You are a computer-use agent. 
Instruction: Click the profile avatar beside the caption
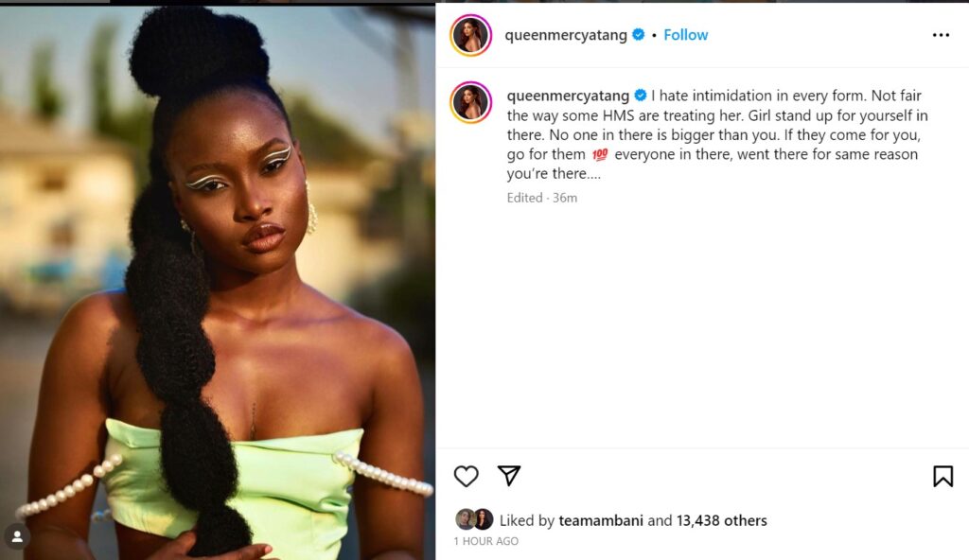tap(470, 103)
